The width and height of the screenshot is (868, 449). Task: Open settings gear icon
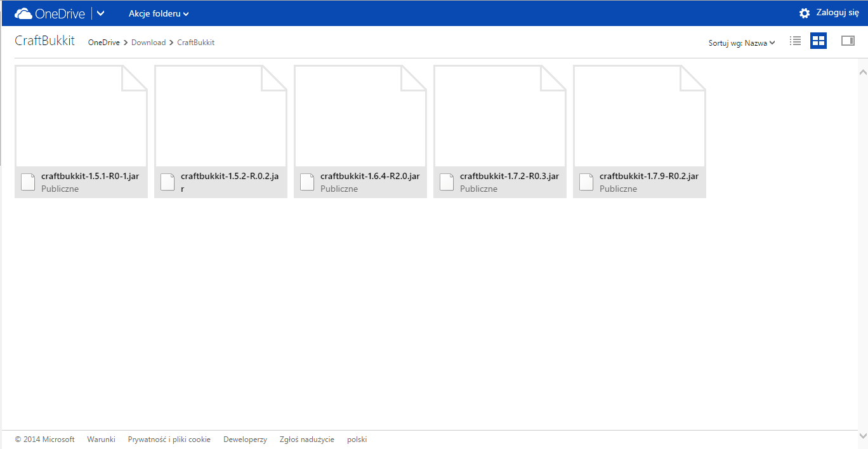[x=805, y=13]
